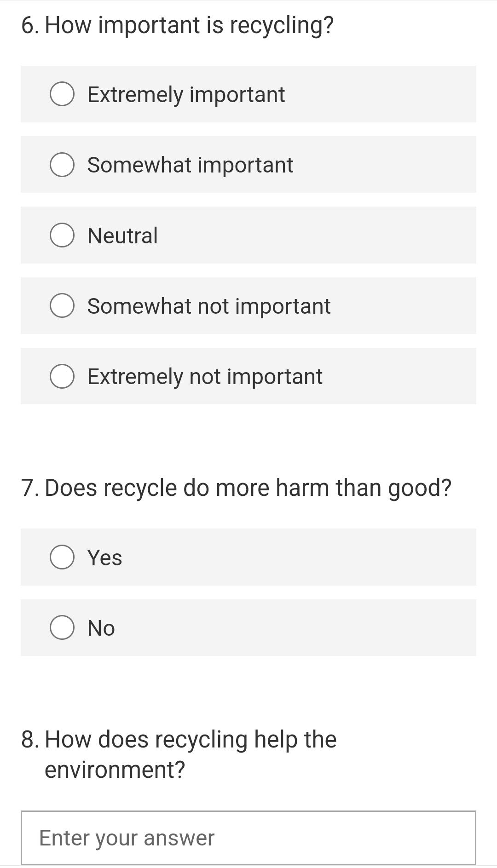Viewport: 497px width, 868px height.
Task: Click the Extremely not important label text
Action: [204, 376]
